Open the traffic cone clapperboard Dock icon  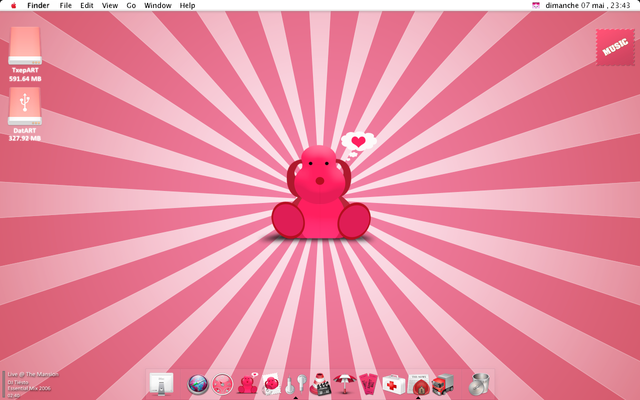point(320,384)
